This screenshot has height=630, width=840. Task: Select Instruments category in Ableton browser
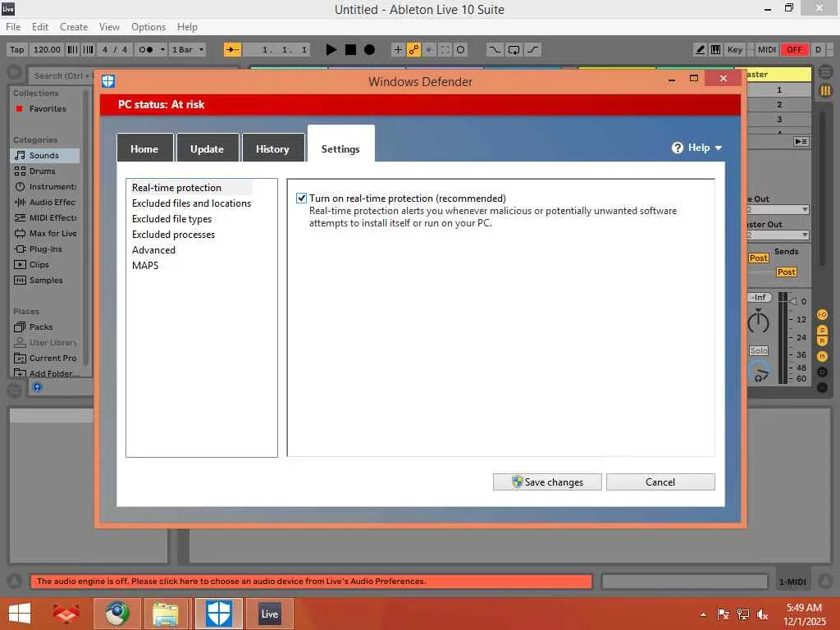45,186
